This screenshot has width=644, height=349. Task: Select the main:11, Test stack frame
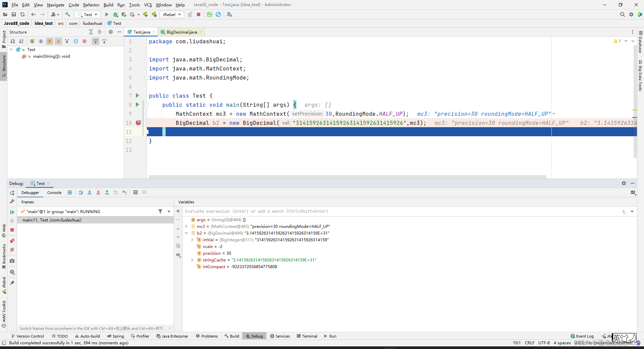tap(95, 220)
